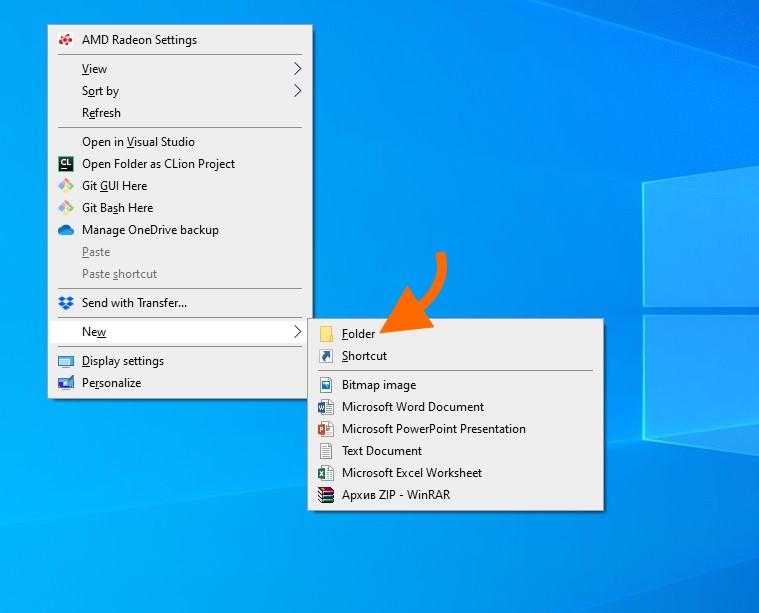Create a Microsoft PowerPoint Presentation
The height and width of the screenshot is (613, 759).
click(x=455, y=429)
